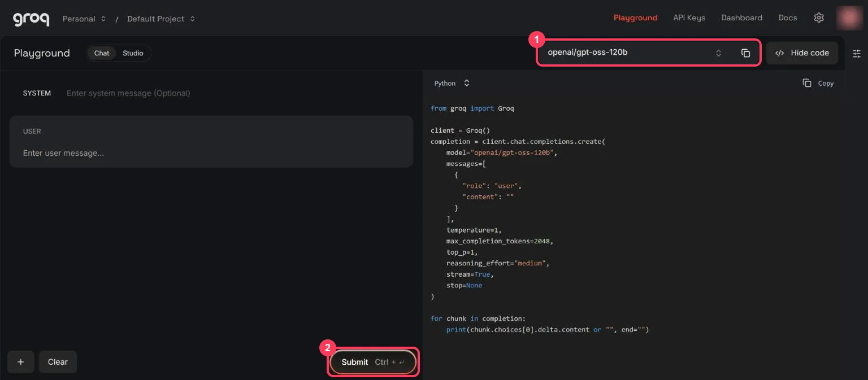Add a message with plus button
868x380 pixels.
click(x=21, y=362)
